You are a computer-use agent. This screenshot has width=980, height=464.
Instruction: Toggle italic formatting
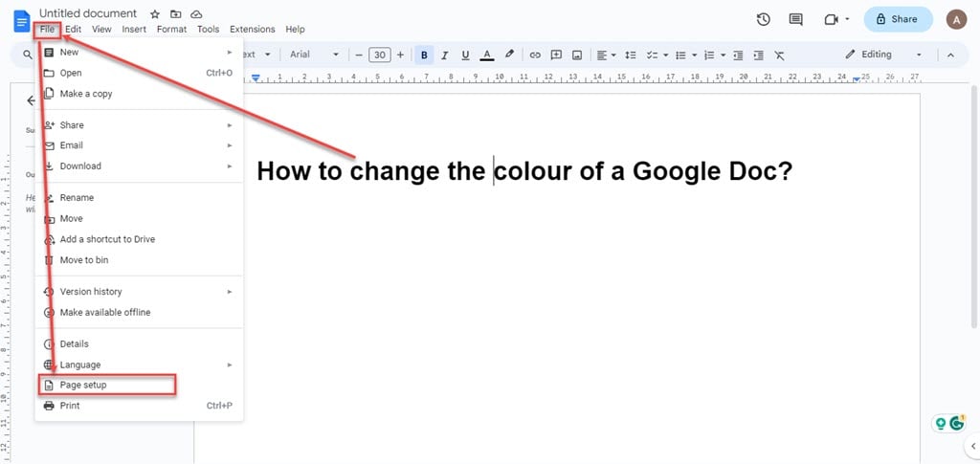[x=444, y=55]
